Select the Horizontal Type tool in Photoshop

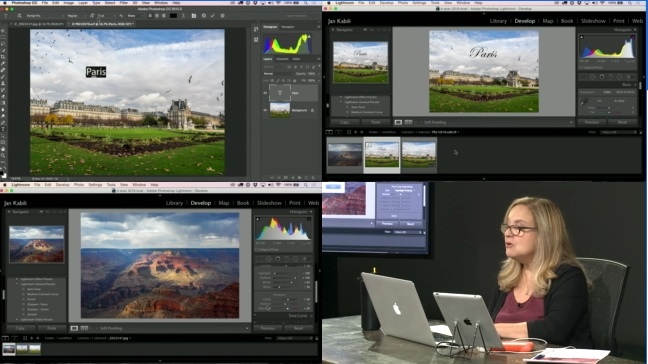(x=3, y=129)
